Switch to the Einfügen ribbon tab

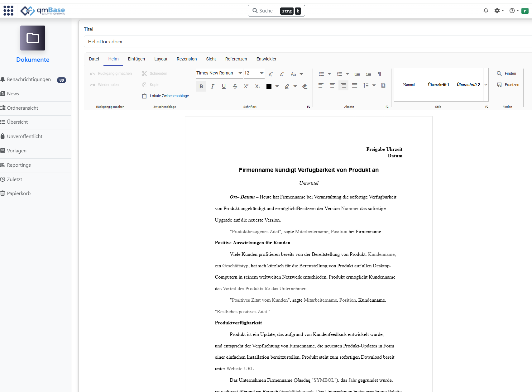pos(136,59)
